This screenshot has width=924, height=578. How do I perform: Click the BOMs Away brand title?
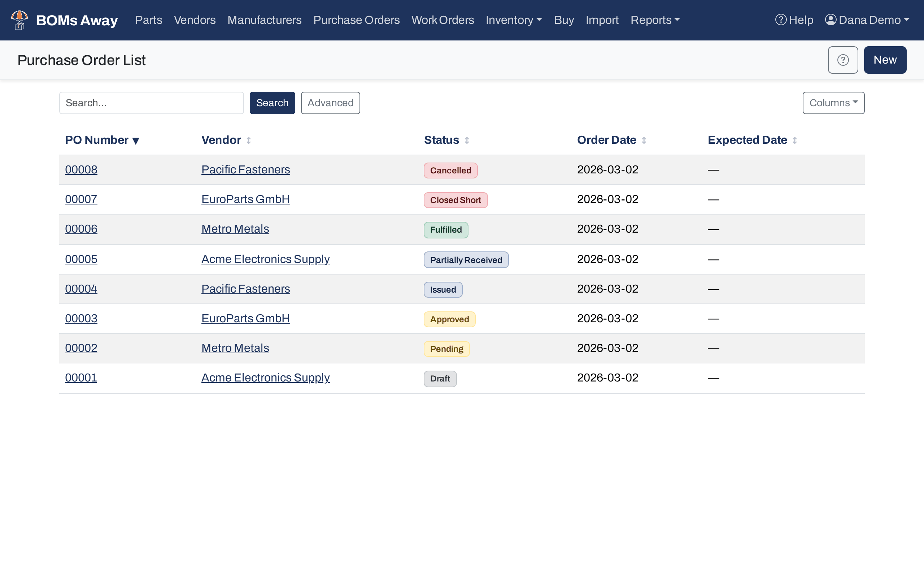point(77,20)
